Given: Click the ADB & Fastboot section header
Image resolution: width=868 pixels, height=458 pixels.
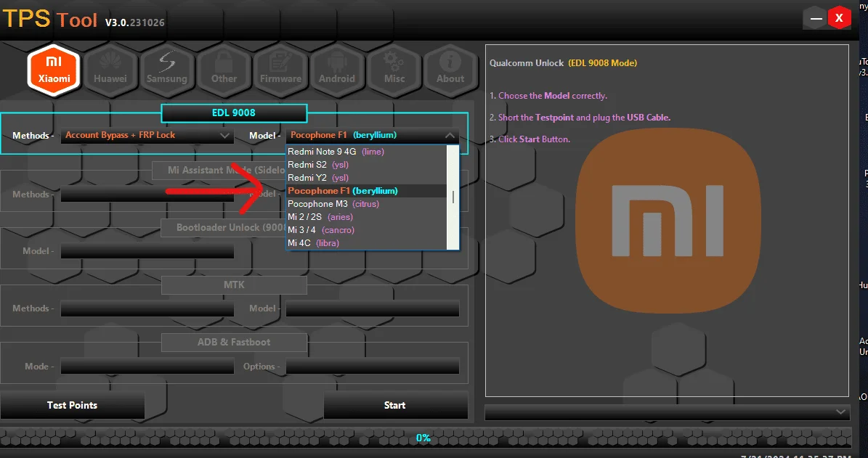Looking at the screenshot, I should click(x=234, y=343).
